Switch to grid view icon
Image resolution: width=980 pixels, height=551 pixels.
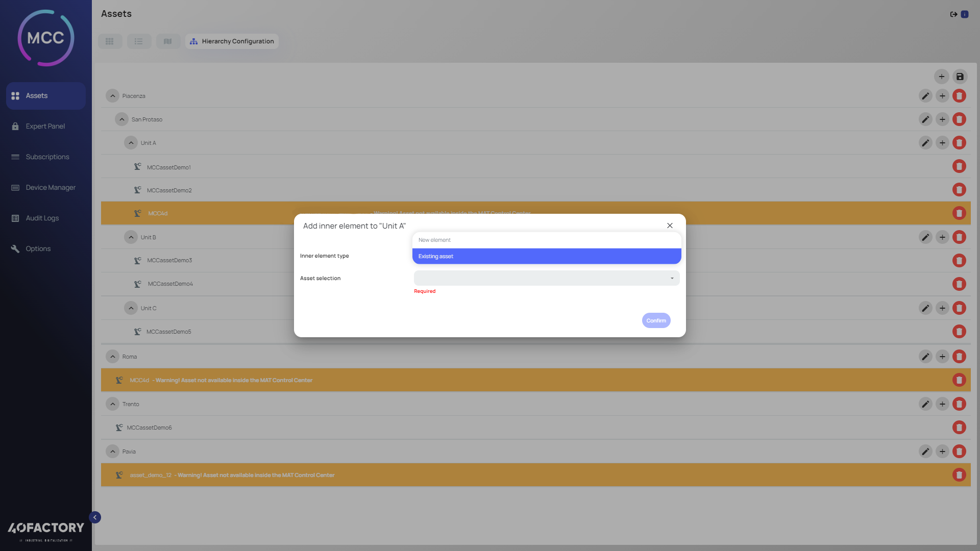[x=110, y=41]
